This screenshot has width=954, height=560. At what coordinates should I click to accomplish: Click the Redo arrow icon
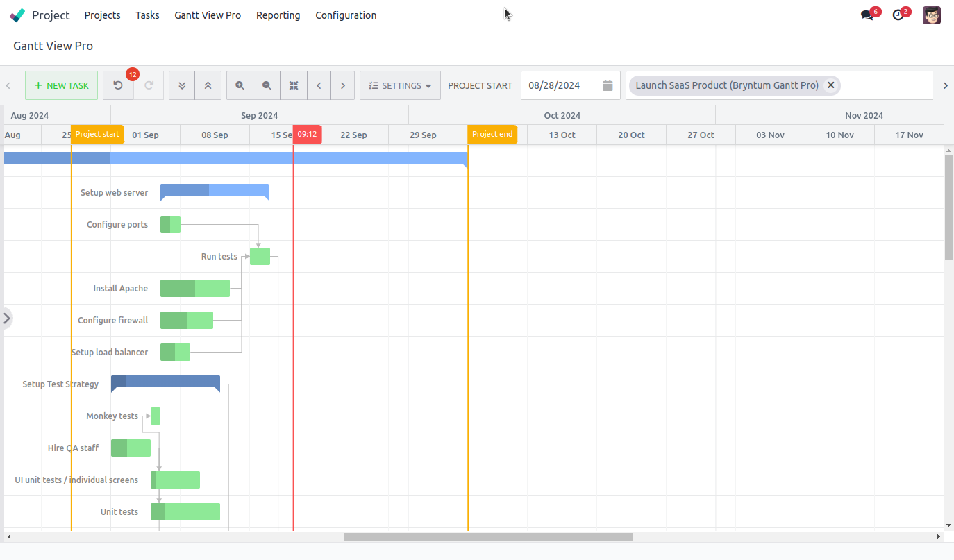point(149,85)
